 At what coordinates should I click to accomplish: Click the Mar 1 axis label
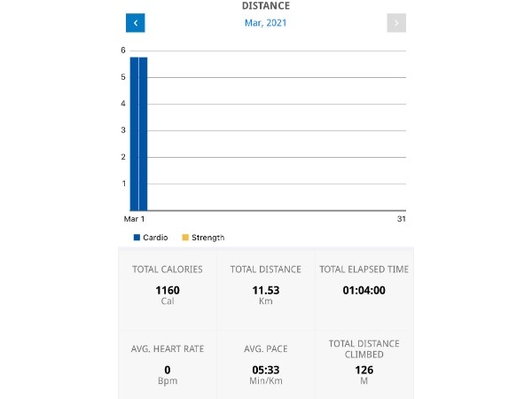tap(134, 219)
